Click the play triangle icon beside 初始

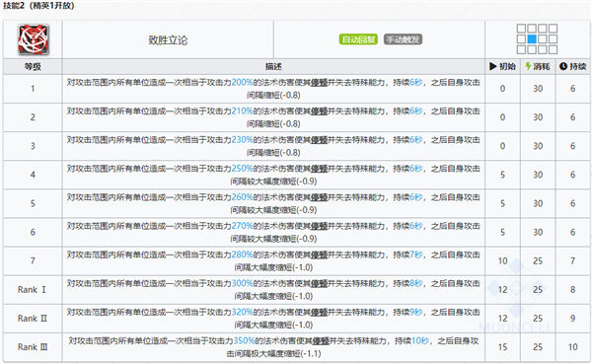point(492,66)
